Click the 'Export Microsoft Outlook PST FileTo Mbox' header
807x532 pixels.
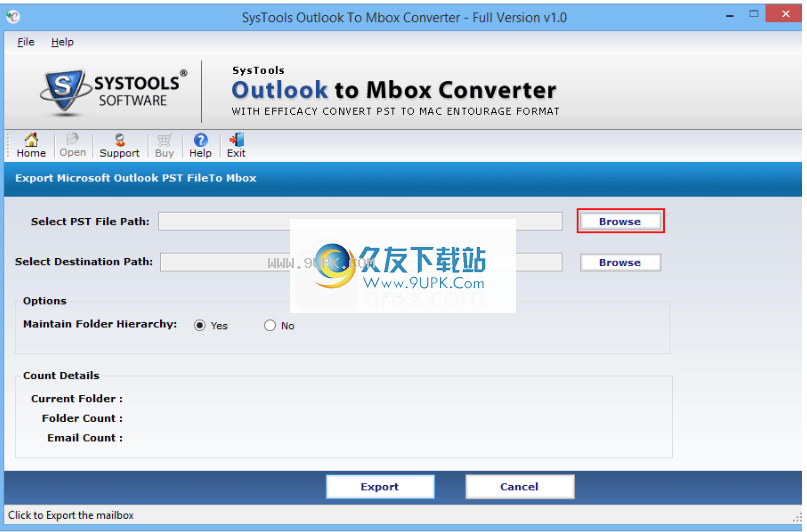pos(136,178)
